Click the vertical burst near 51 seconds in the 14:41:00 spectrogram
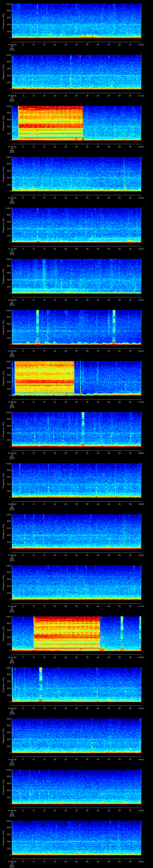Viewport: 153px width, 868px height. coord(122,633)
